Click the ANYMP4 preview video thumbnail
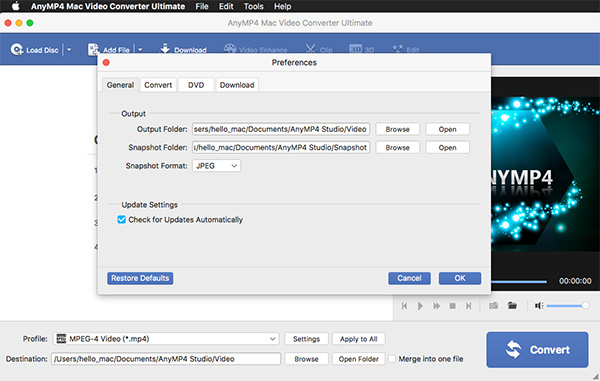Image resolution: width=600 pixels, height=381 pixels. (x=545, y=174)
